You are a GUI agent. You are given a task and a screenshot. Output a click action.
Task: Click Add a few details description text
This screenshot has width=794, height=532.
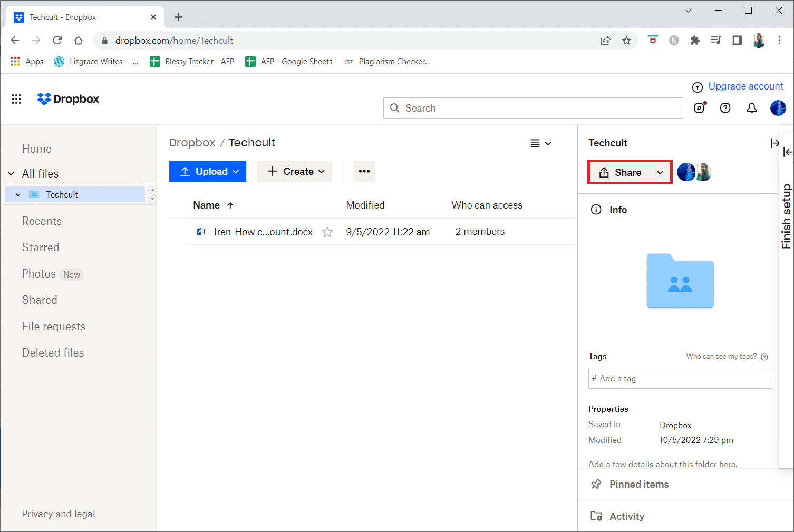tap(663, 464)
